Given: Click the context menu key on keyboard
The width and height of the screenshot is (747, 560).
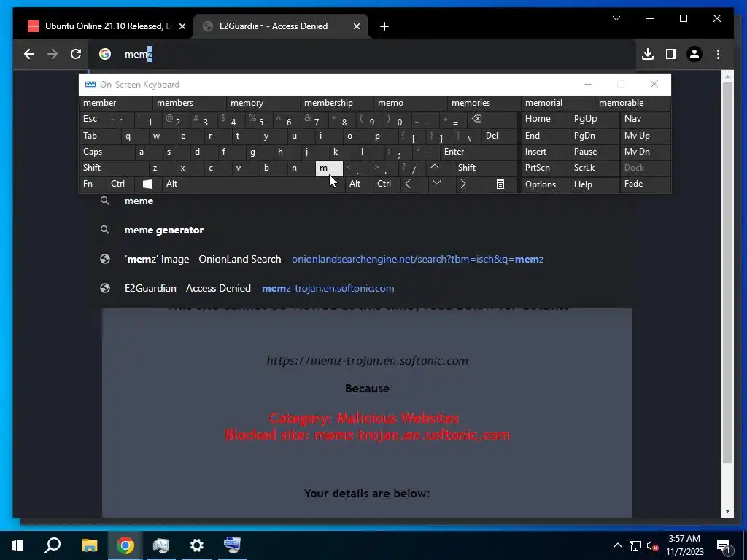Looking at the screenshot, I should [500, 184].
